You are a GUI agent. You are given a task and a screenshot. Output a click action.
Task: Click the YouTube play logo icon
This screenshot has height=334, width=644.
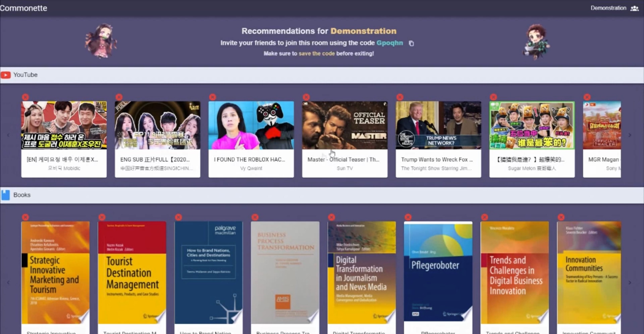[x=6, y=75]
